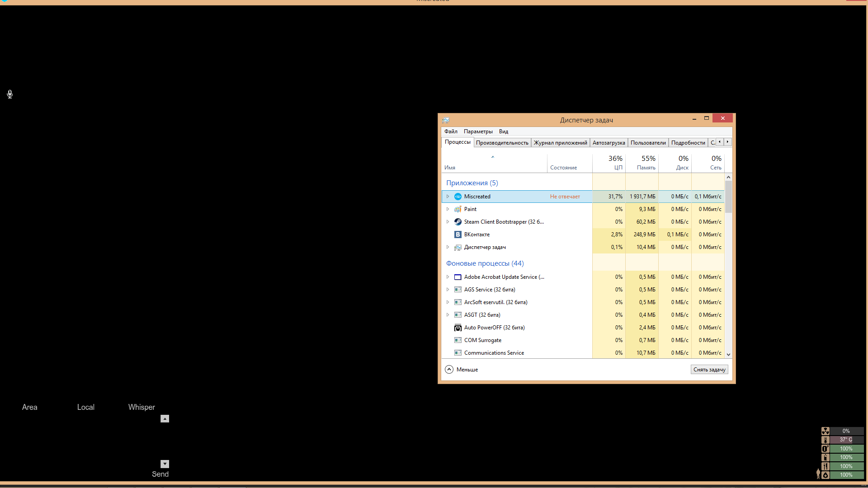Select the Процессы tab
Image resolution: width=868 pixels, height=488 pixels.
[x=458, y=142]
